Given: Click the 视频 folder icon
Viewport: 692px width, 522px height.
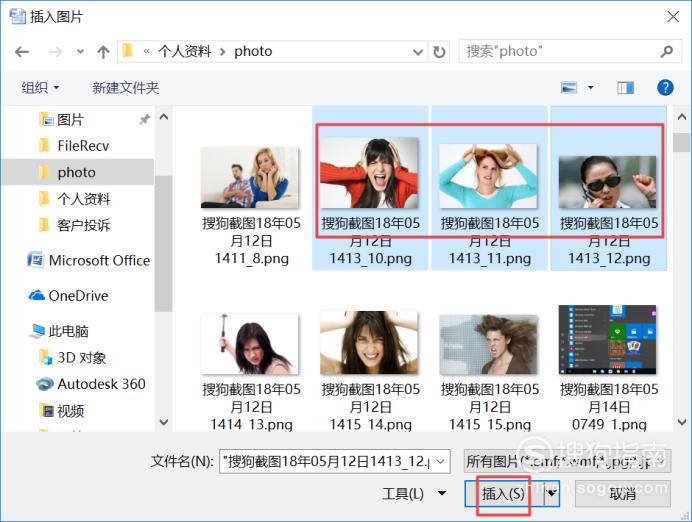Looking at the screenshot, I should [x=46, y=410].
